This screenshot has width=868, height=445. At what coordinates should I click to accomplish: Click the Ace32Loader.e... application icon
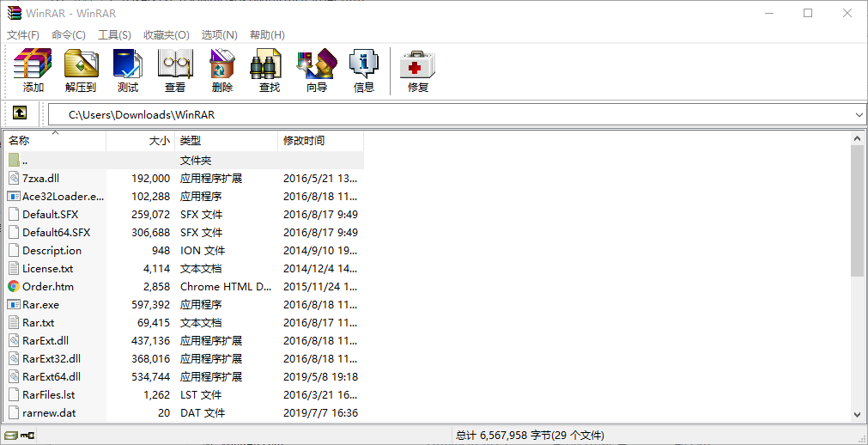14,196
